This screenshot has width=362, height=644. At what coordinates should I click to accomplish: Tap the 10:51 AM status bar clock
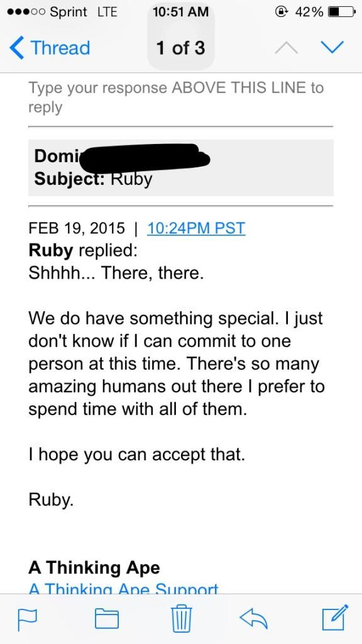pyautogui.click(x=180, y=12)
